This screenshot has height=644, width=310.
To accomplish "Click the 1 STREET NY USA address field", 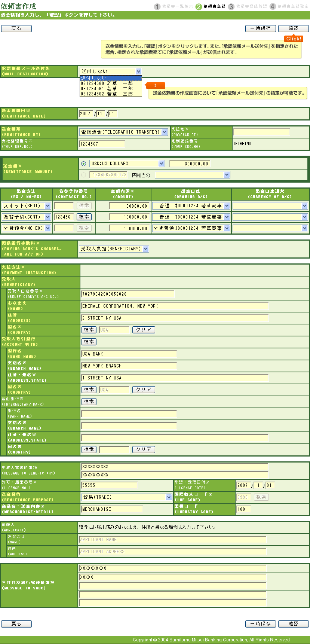I will 175,378.
